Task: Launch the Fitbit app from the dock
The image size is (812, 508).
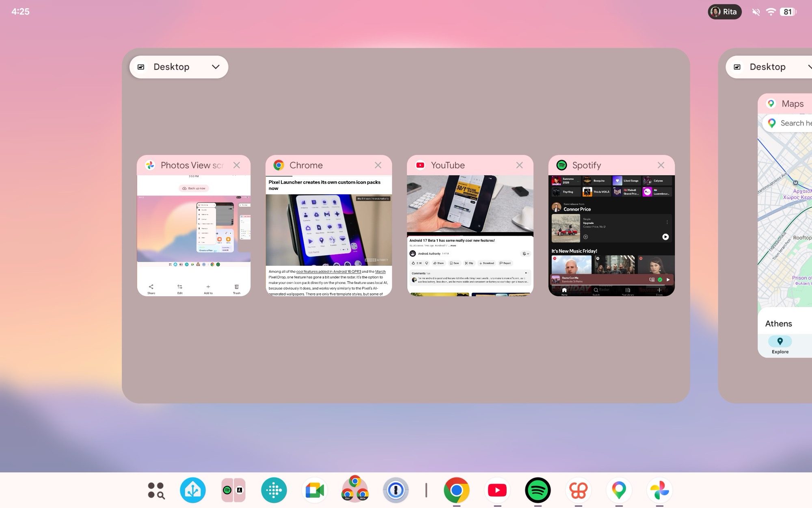Action: tap(274, 491)
